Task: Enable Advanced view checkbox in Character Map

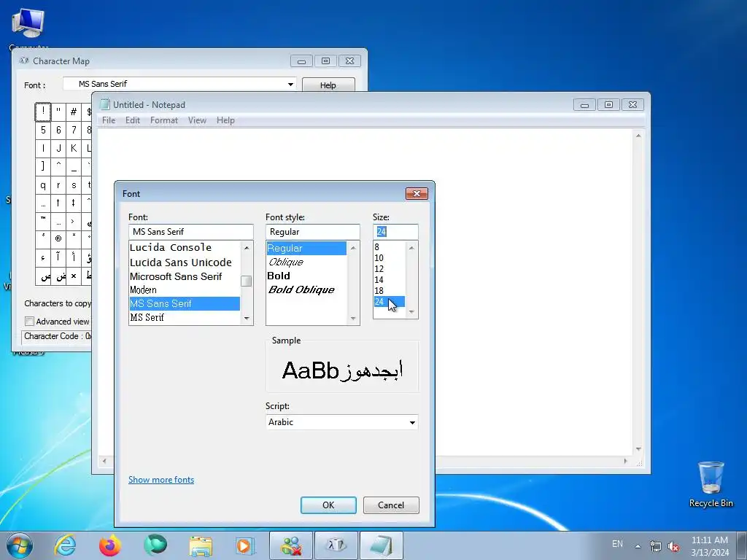Action: tap(29, 322)
